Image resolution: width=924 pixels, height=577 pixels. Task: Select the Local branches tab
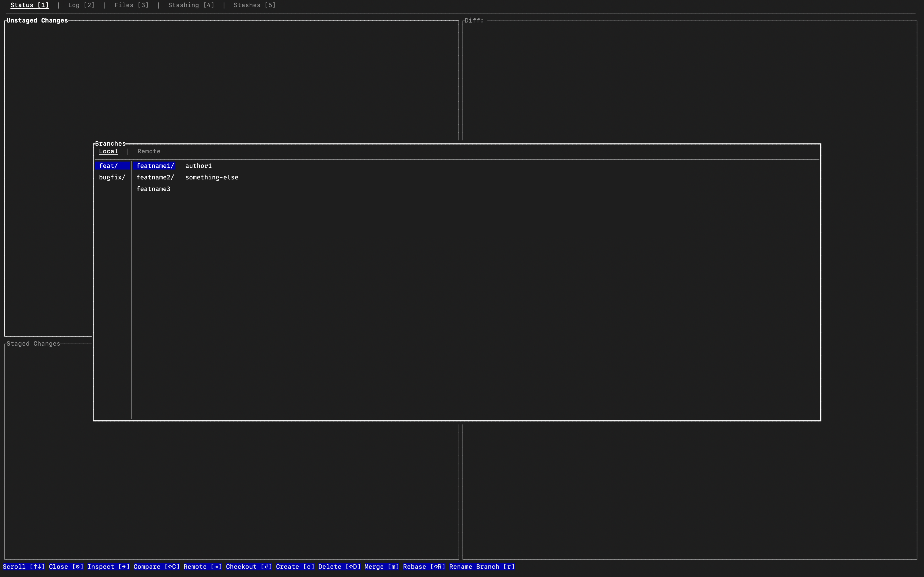point(108,151)
